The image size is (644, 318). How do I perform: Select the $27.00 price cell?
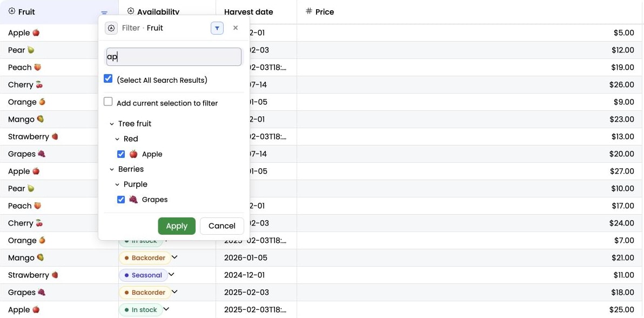tap(469, 171)
